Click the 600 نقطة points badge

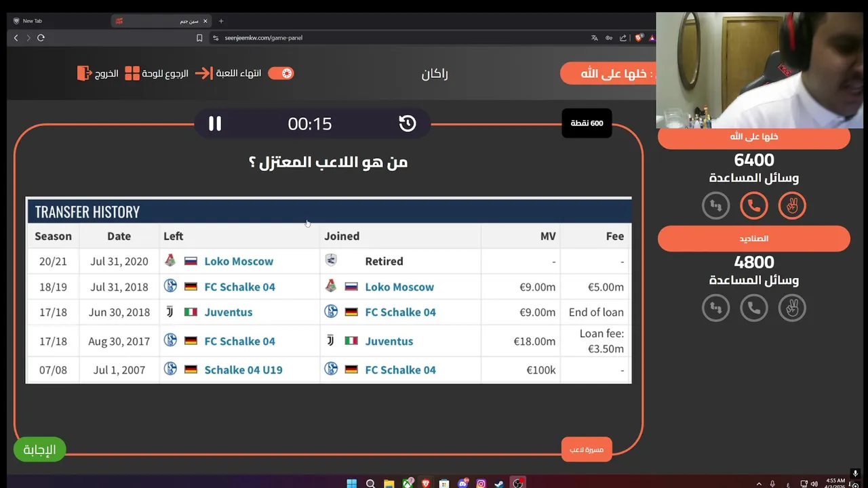(587, 123)
